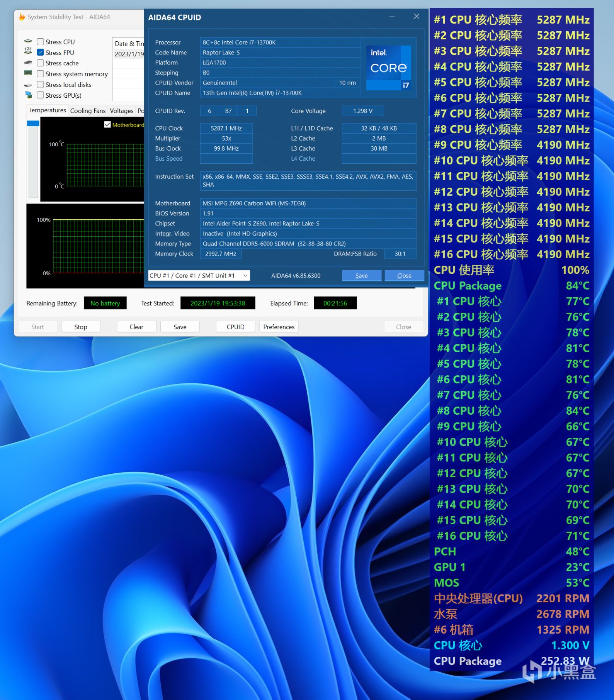
Task: Open CPUID from the stability test buttons
Action: [236, 327]
